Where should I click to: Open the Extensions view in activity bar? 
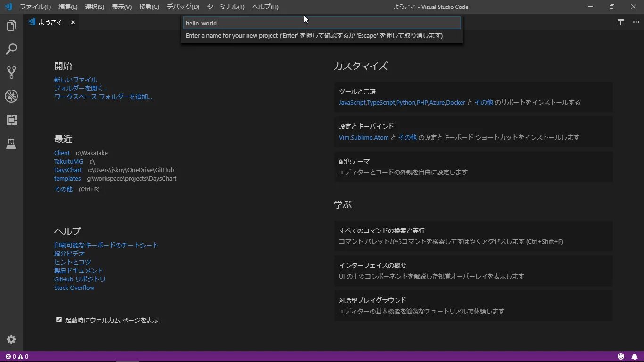pos(11,120)
